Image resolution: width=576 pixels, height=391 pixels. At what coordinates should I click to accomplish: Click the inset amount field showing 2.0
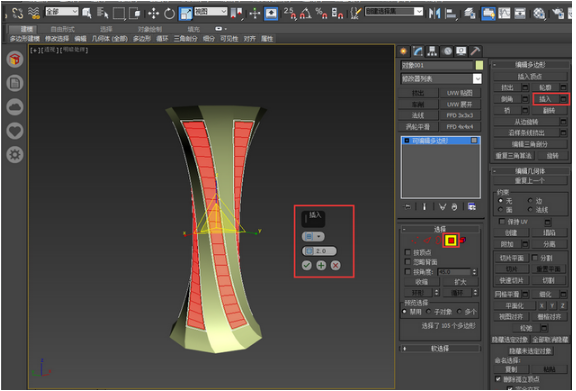click(320, 252)
